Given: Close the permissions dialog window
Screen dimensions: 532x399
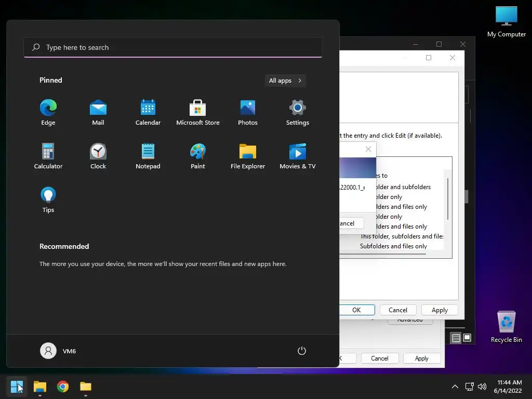Looking at the screenshot, I should point(453,58).
